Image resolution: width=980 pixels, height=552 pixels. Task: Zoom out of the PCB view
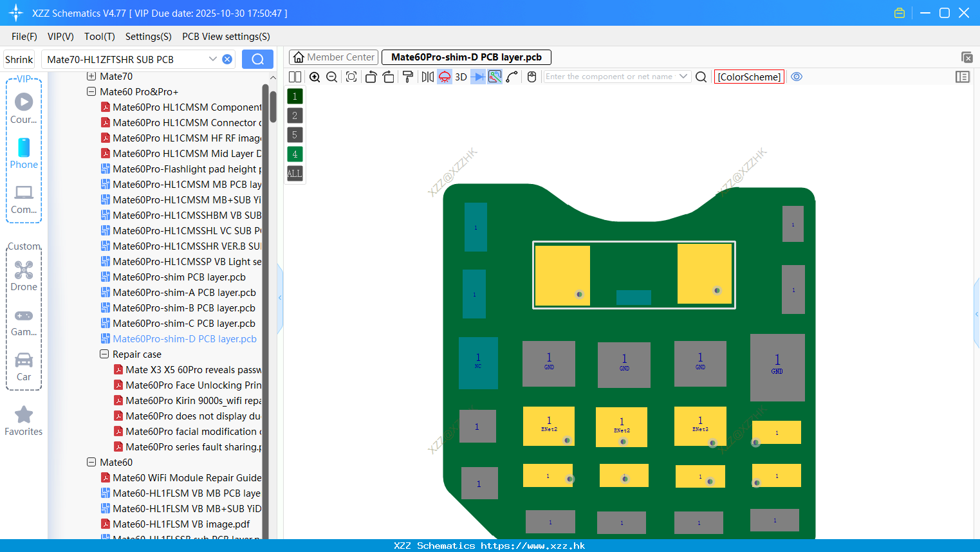(x=332, y=77)
